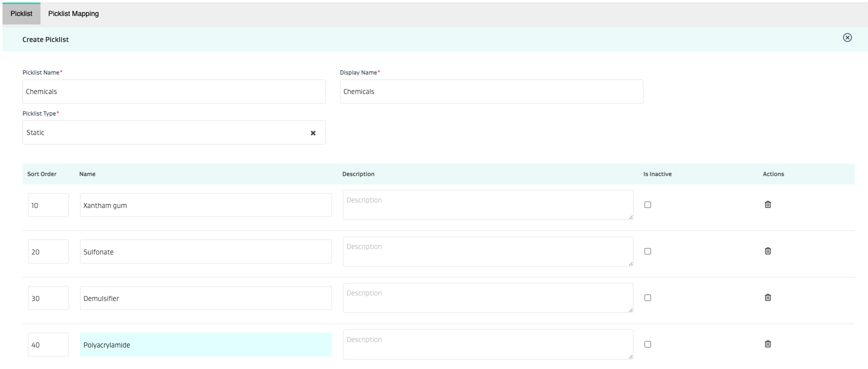Switch to the Picklist Mapping tab
This screenshot has width=868, height=369.
tap(73, 13)
